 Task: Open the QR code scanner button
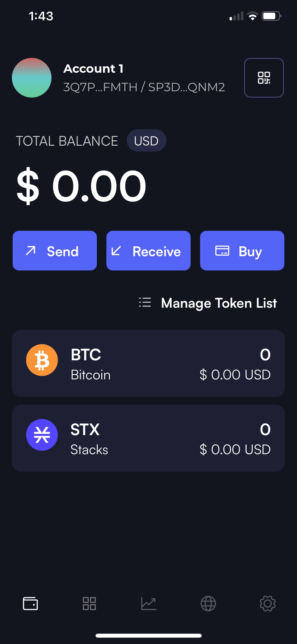(264, 78)
